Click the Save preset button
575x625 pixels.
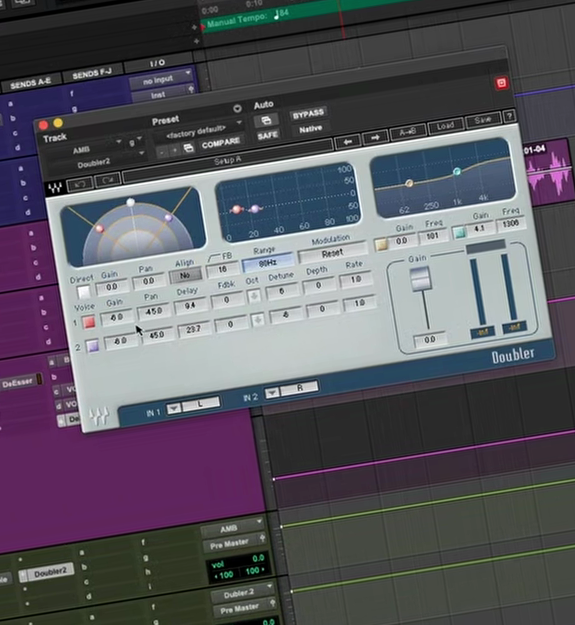click(482, 120)
